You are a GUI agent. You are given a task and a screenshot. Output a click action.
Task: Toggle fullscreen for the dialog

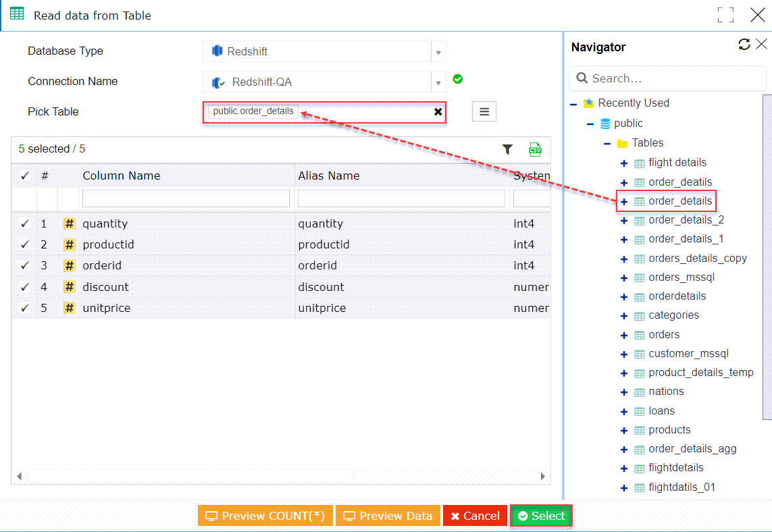click(725, 15)
